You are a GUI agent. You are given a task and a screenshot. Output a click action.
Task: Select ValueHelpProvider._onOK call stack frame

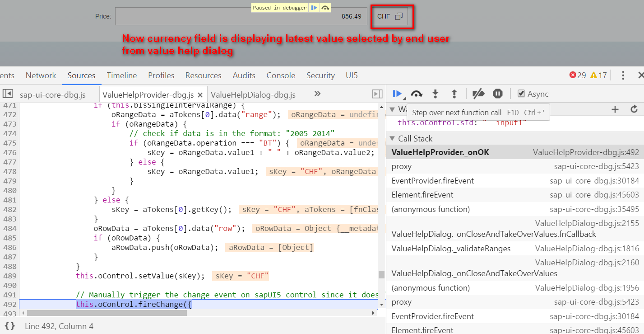pos(515,152)
